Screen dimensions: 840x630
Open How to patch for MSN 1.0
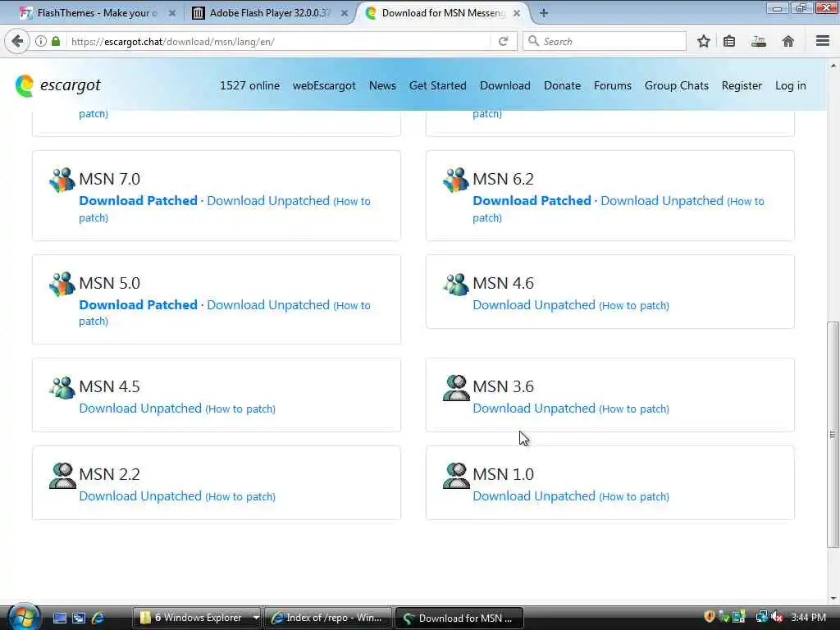634,496
